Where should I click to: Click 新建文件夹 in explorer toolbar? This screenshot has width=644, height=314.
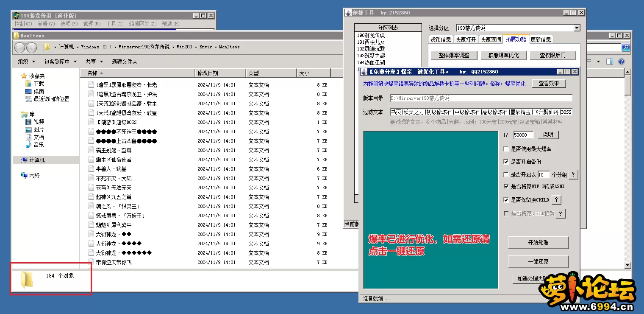coord(125,62)
